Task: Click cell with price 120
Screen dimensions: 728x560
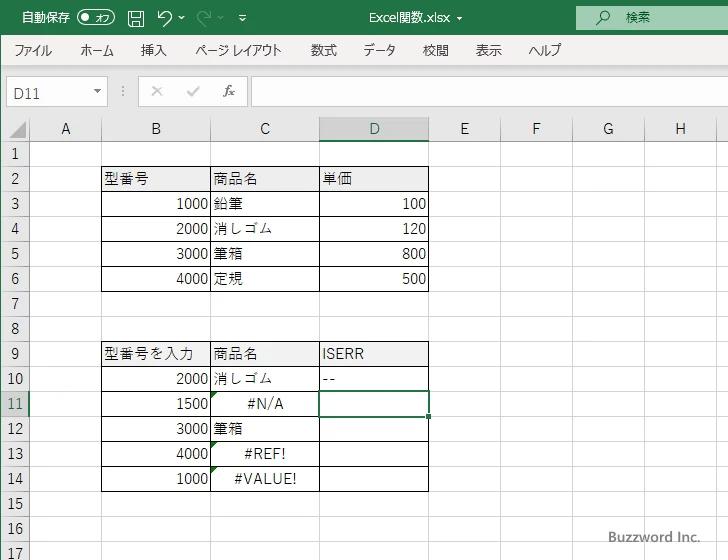Action: (374, 229)
